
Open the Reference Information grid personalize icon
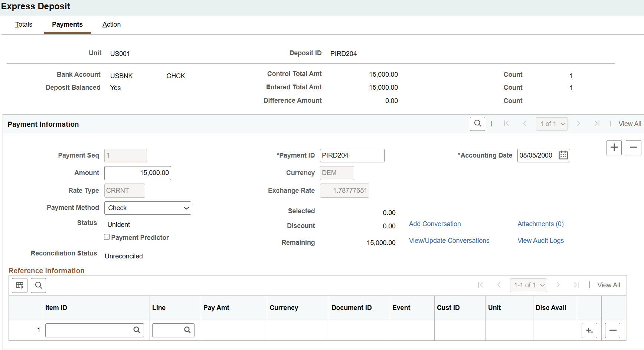19,285
